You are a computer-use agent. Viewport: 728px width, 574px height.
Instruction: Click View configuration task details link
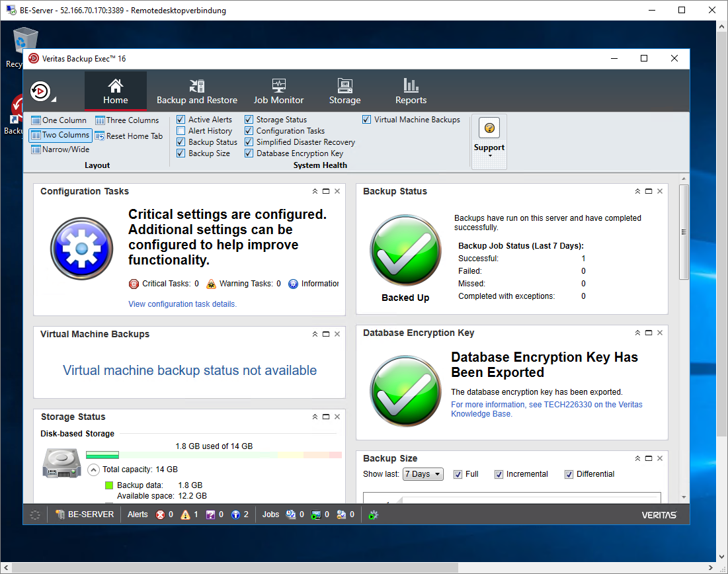tap(182, 304)
